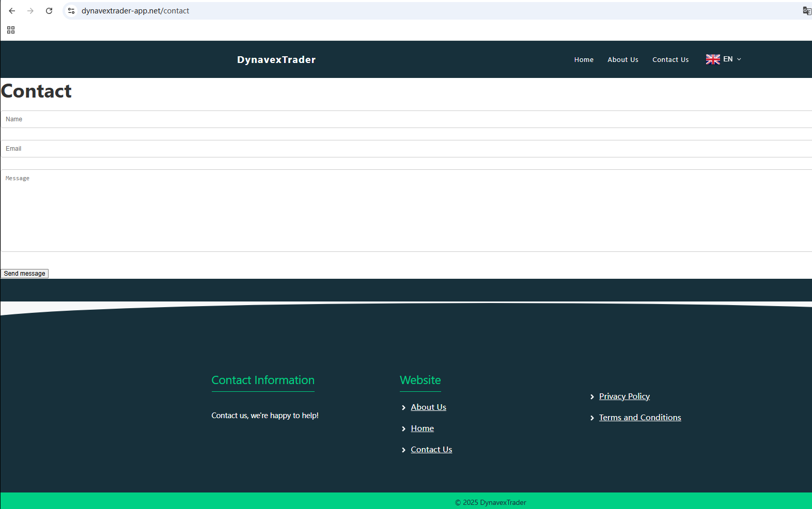This screenshot has width=812, height=509.
Task: Click the UK flag icon
Action: point(713,59)
